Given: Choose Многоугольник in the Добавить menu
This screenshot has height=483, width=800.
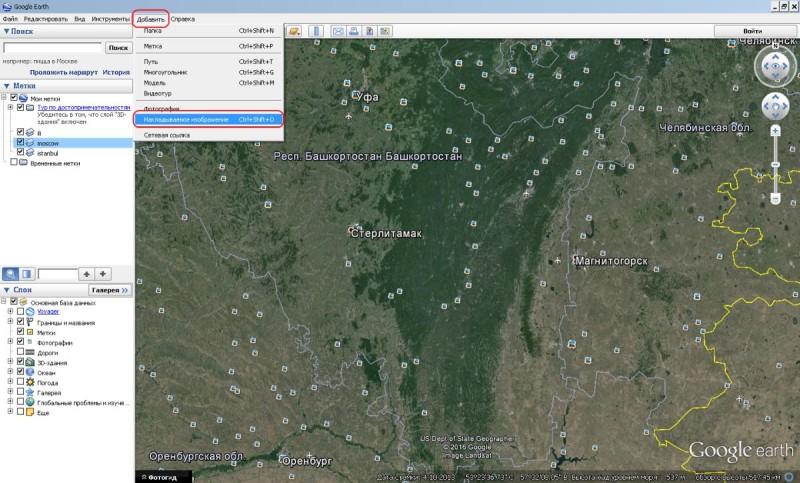Looking at the screenshot, I should [209, 72].
